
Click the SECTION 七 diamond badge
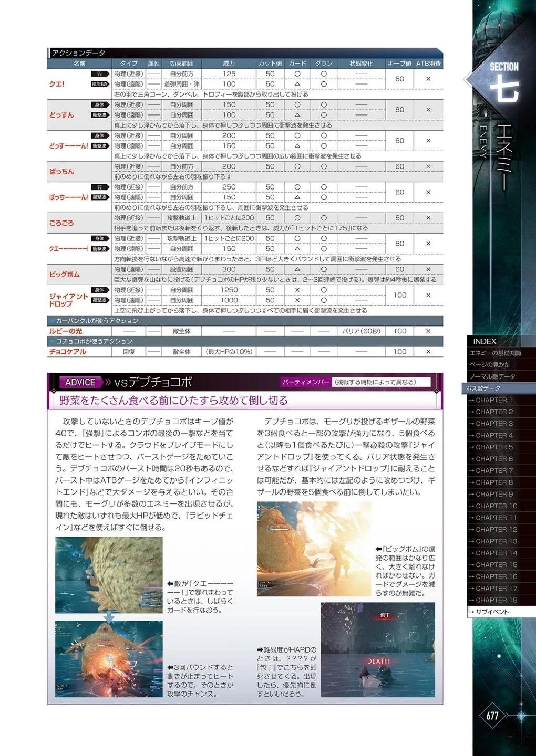coord(503,80)
